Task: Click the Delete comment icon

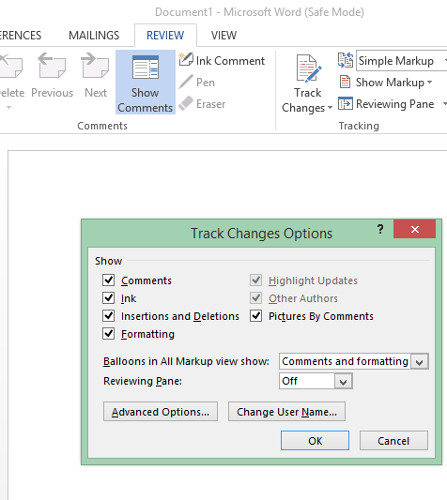Action: pyautogui.click(x=11, y=65)
